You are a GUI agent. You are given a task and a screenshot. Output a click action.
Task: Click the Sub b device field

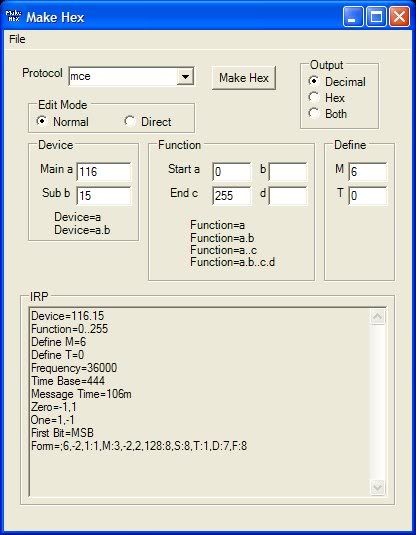pos(103,196)
